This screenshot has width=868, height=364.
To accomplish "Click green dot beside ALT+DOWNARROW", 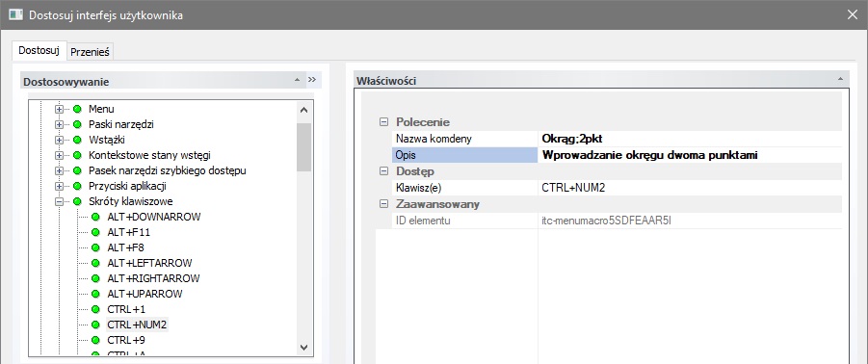I will coord(95,217).
